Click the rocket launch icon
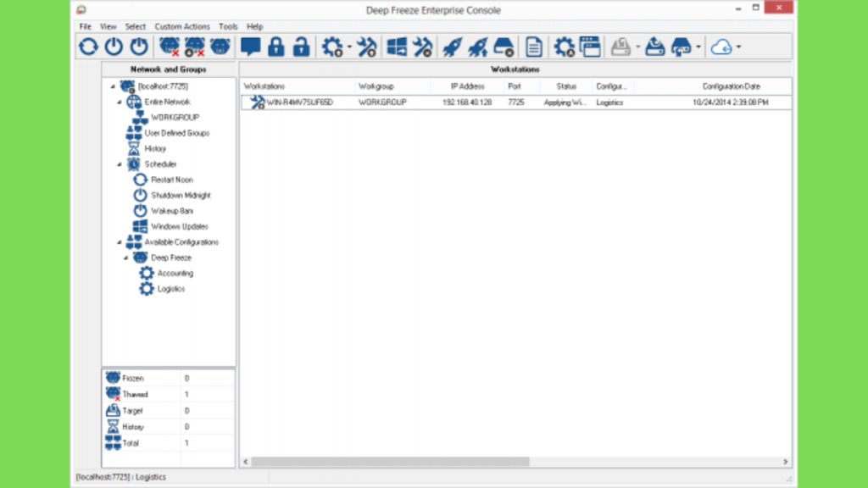This screenshot has width=868, height=488. pos(453,47)
